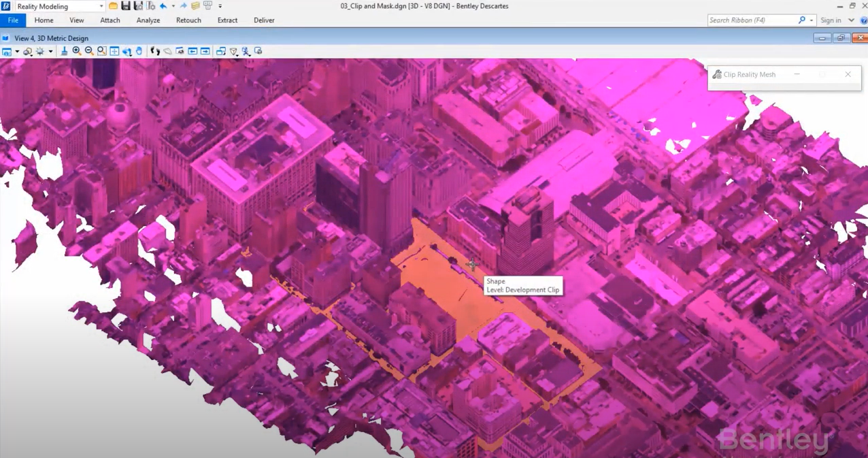This screenshot has width=868, height=458.
Task: Click the View Next arrow icon
Action: tap(205, 51)
